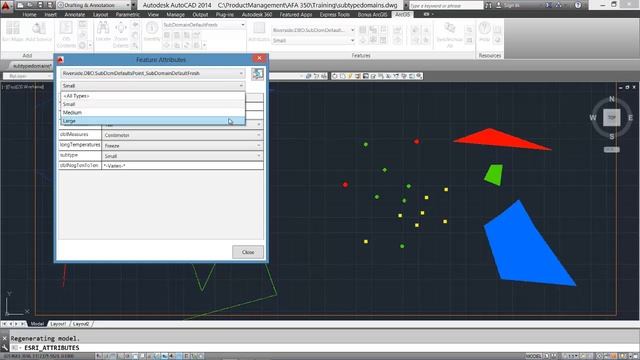Switch to the Autodesk 360 ribbon tab
Screen dimensions: 640x360
[257, 14]
